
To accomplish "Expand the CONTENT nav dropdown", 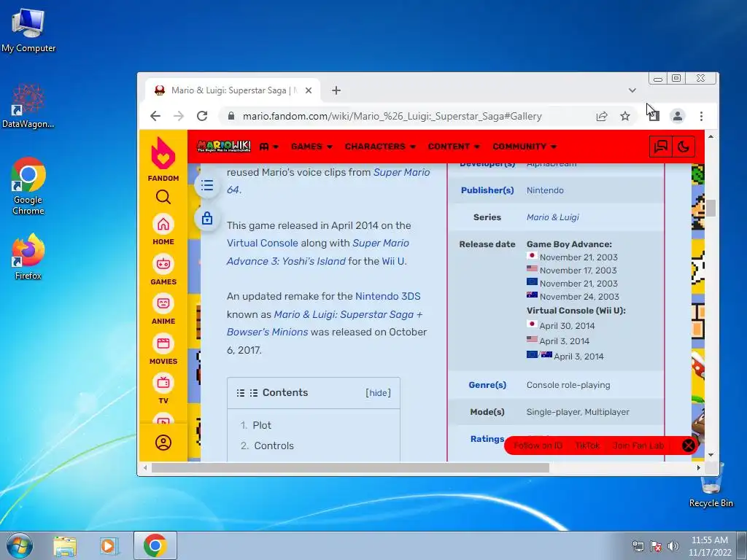I will point(454,147).
